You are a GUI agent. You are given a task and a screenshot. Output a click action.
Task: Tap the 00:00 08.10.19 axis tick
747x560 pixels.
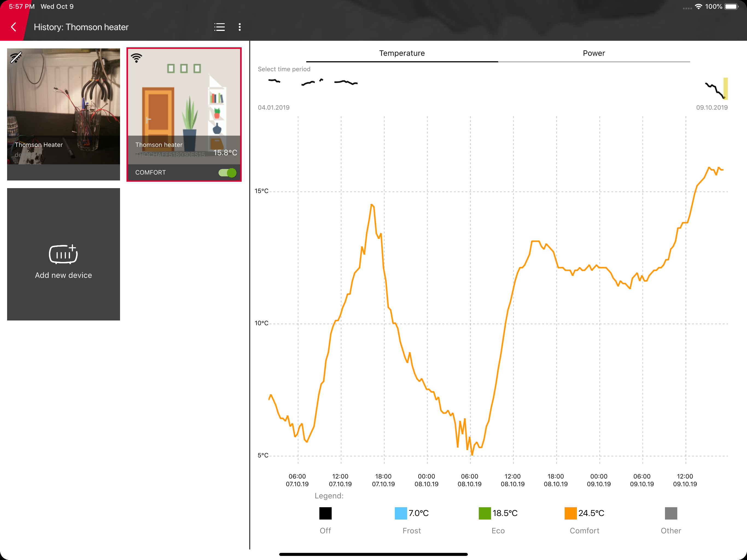click(x=427, y=480)
